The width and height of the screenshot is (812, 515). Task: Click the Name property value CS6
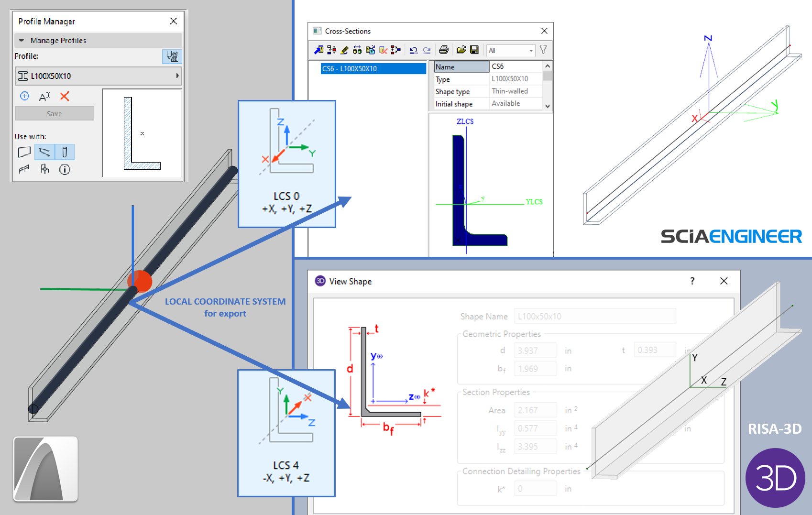516,66
